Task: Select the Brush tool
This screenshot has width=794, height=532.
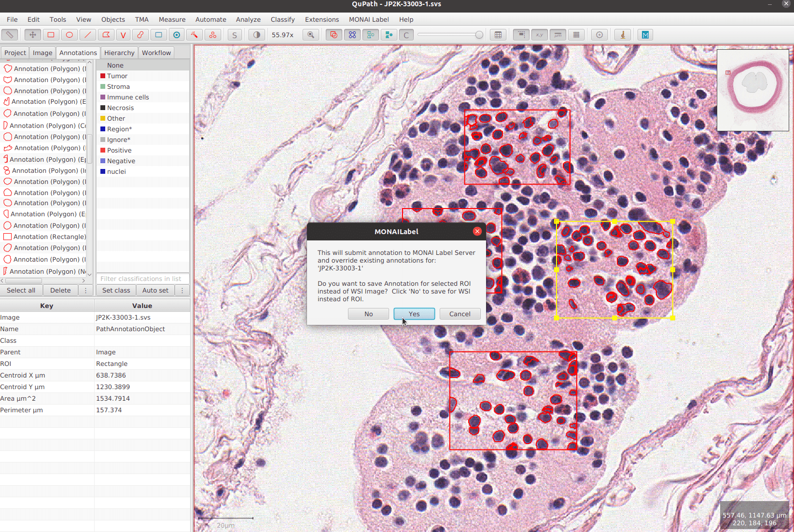Action: (140, 35)
